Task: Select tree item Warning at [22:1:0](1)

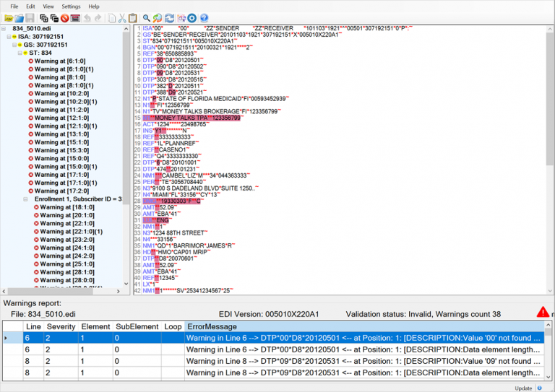Action: click(x=71, y=232)
